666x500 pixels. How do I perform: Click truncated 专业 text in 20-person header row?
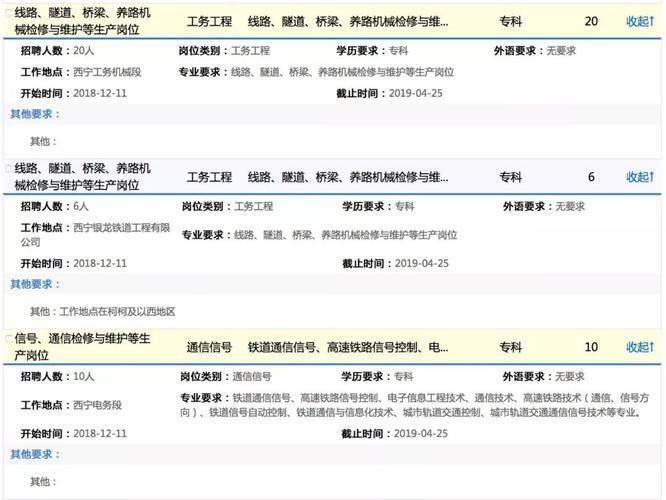point(348,21)
